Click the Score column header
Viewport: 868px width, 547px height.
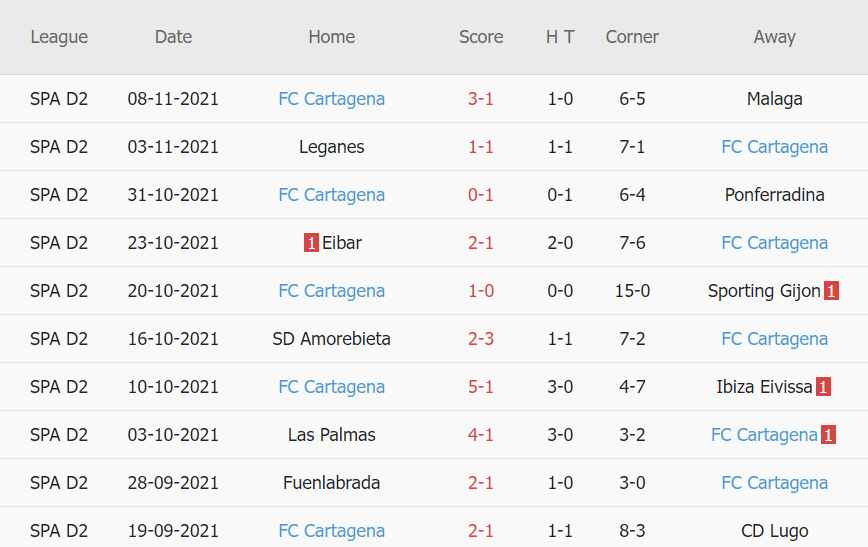point(481,37)
